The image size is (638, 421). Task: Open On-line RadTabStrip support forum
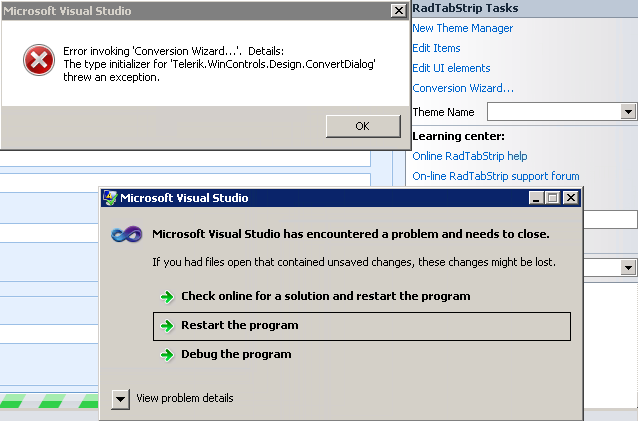496,176
